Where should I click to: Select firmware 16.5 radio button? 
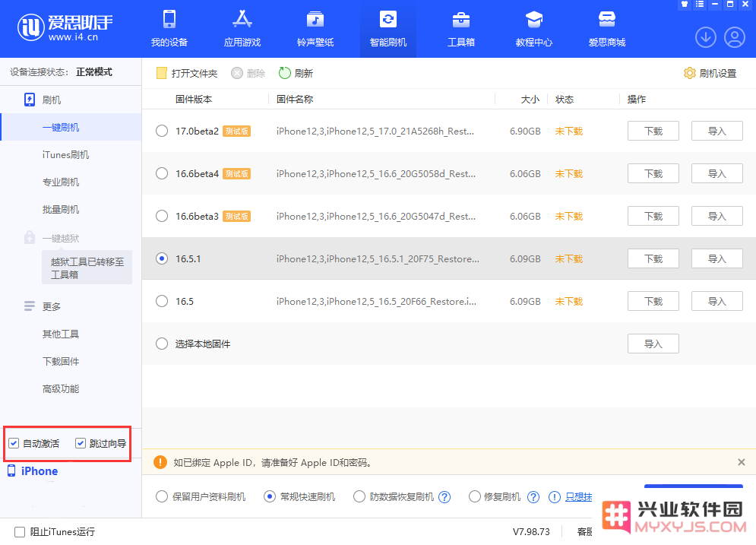162,302
